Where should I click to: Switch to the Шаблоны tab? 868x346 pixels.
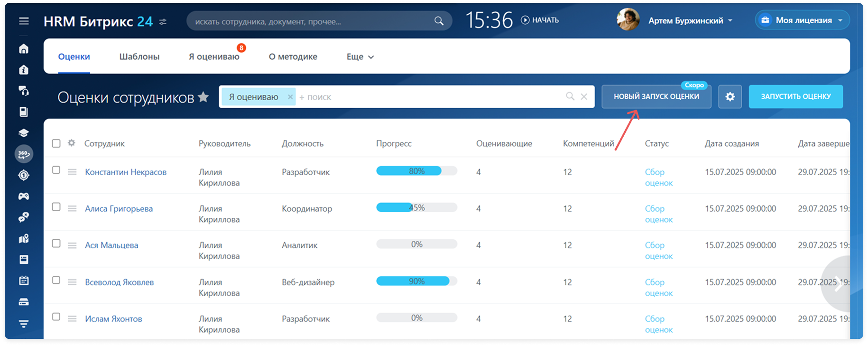139,57
